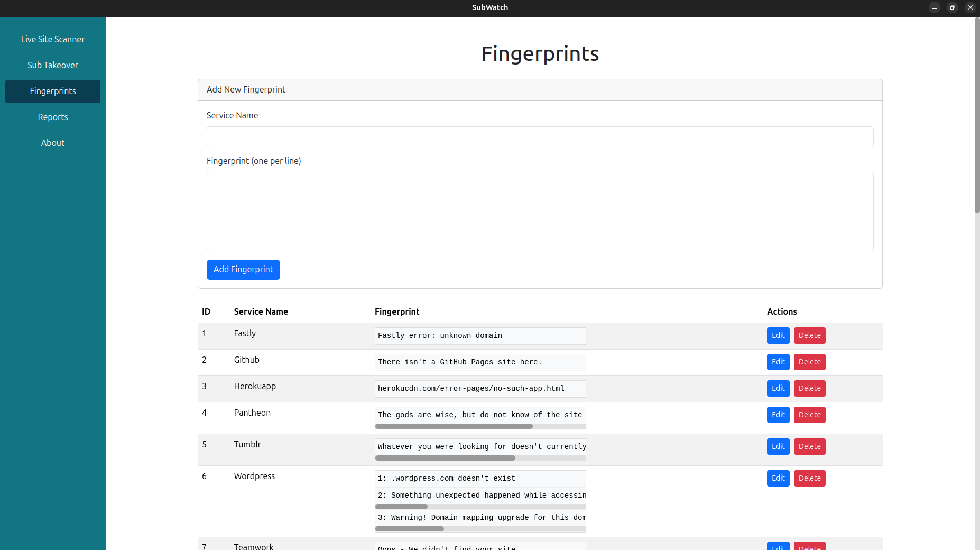Delete the Fastly fingerprint
980x550 pixels.
click(809, 335)
